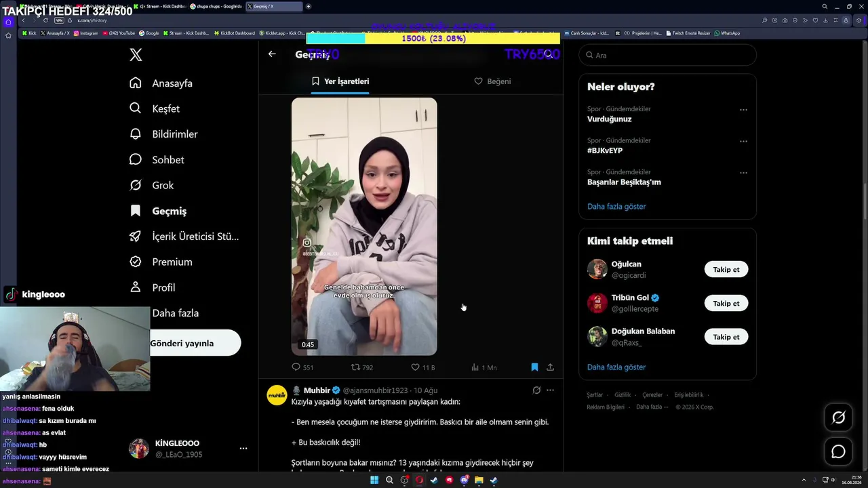Open the Şartlar footer link
The width and height of the screenshot is (868, 488).
pos(595,395)
